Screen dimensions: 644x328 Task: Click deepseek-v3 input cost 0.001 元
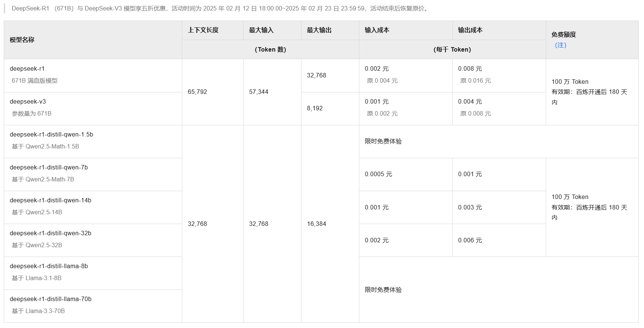(x=377, y=101)
